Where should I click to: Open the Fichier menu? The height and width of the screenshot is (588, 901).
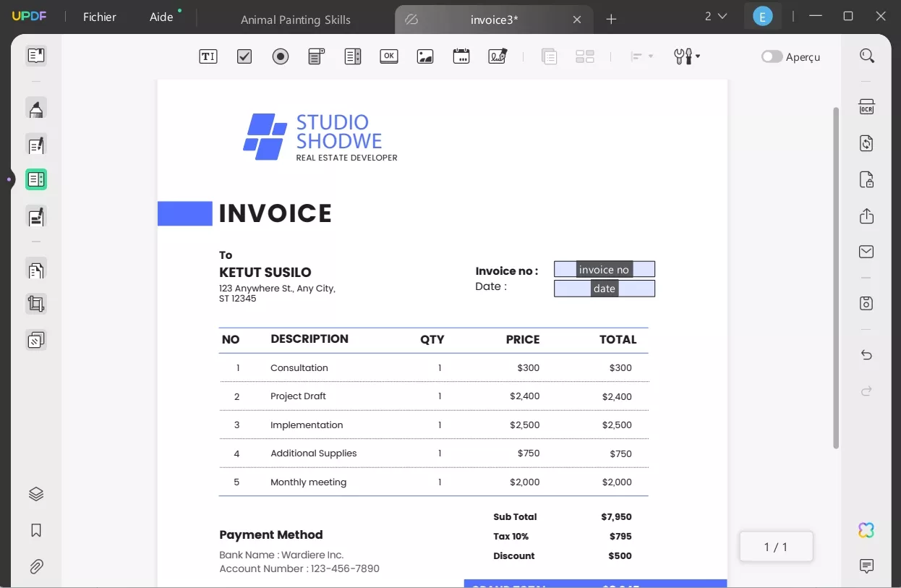[x=100, y=17]
